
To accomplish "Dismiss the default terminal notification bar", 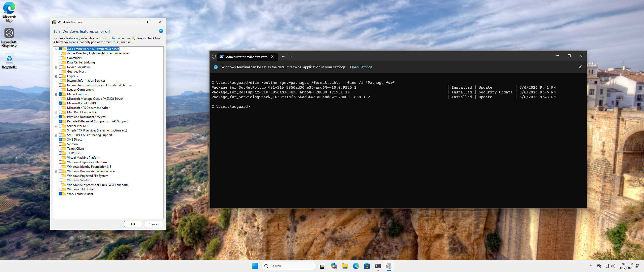I will [580, 67].
